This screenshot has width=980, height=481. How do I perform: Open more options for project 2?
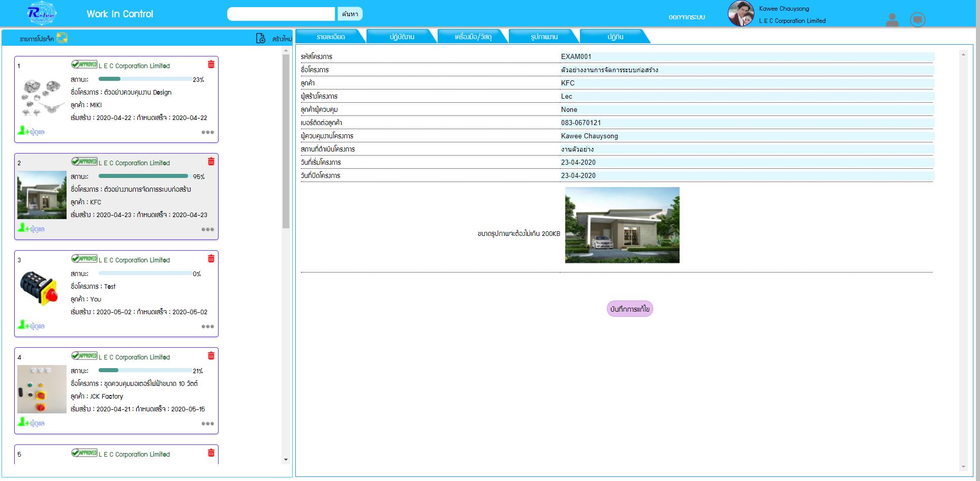coord(207,229)
